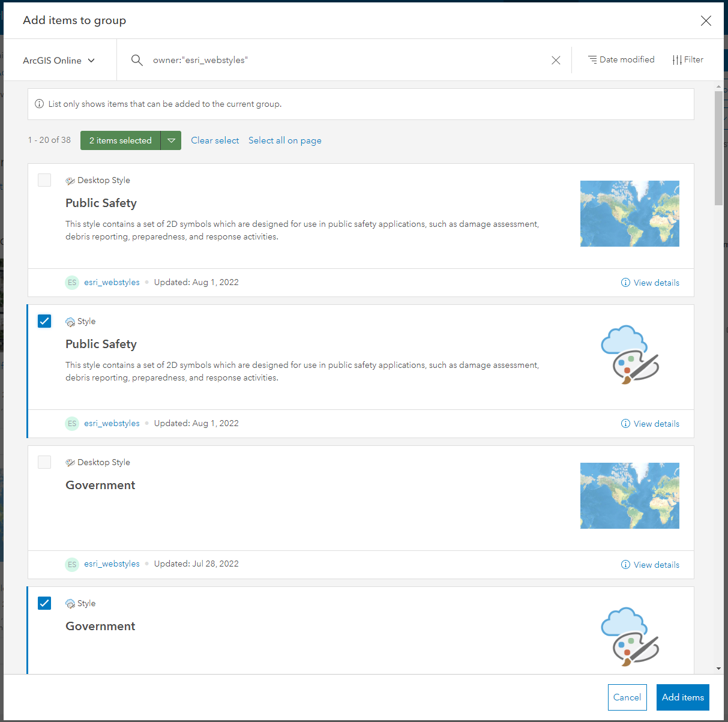Uncheck the Public Safety Style checkbox

[x=44, y=321]
